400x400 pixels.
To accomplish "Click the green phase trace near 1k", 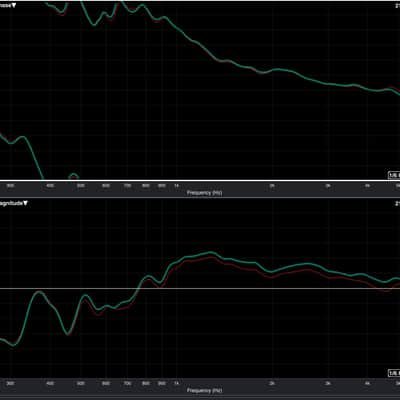I will click(177, 28).
